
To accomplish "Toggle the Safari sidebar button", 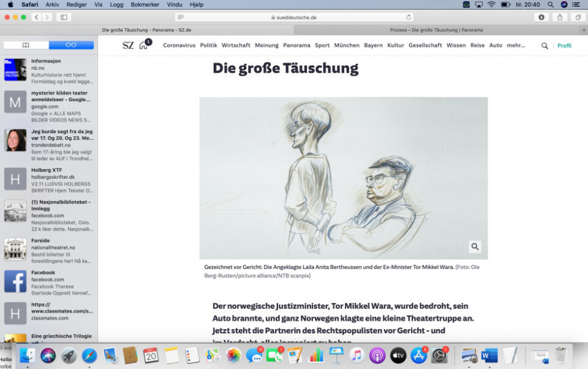I will (63, 17).
